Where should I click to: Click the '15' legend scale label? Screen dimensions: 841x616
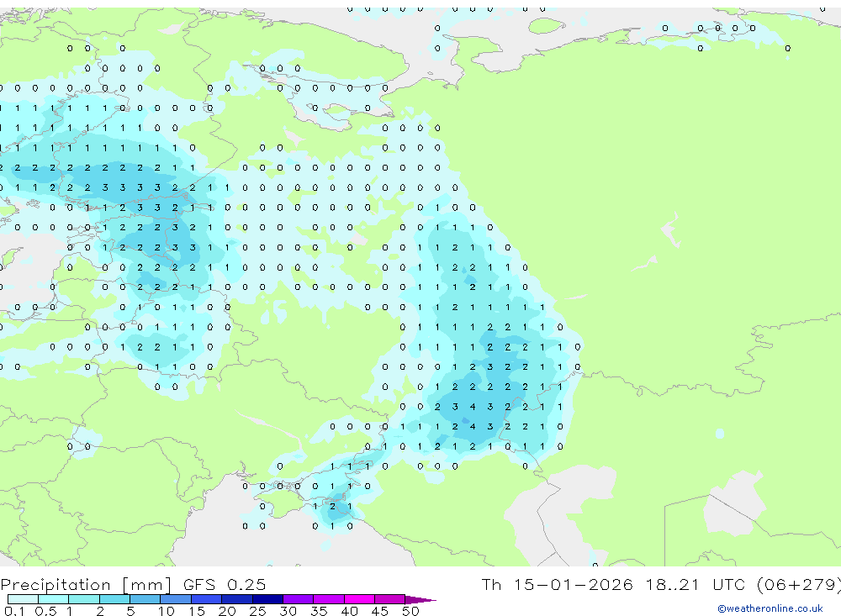(197, 611)
